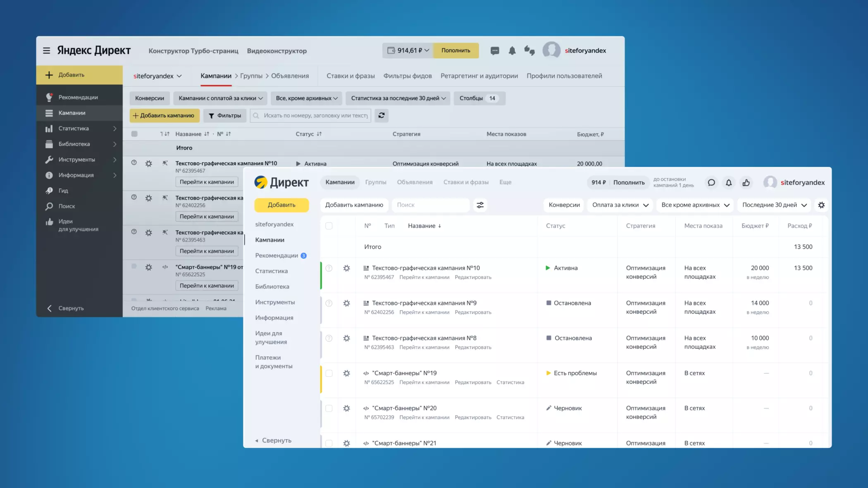Click thumbs feedback icon in old Direct header

529,50
